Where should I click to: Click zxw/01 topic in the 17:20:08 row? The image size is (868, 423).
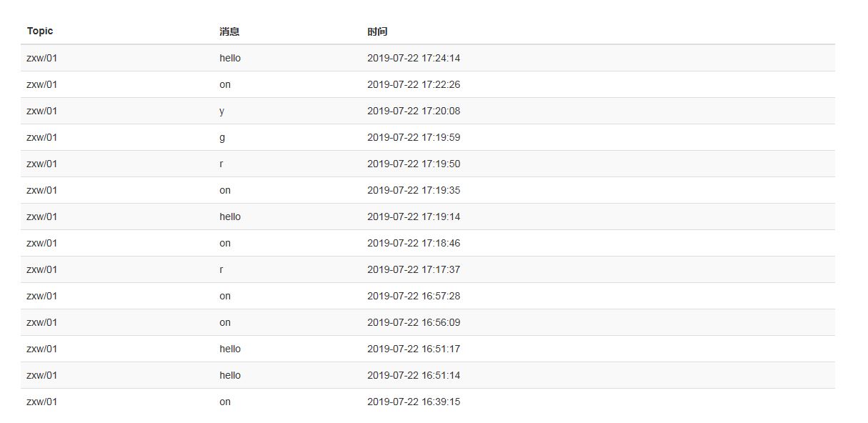tap(42, 111)
